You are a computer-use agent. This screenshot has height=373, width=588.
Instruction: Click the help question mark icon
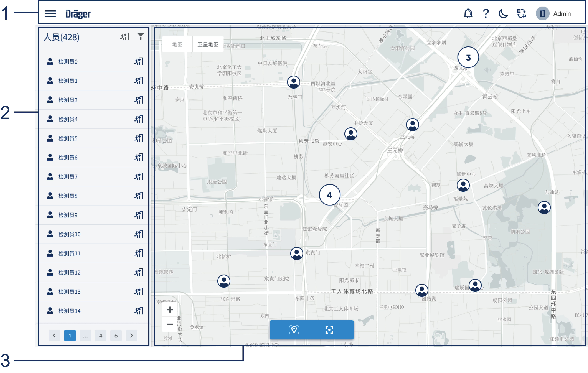pyautogui.click(x=486, y=13)
